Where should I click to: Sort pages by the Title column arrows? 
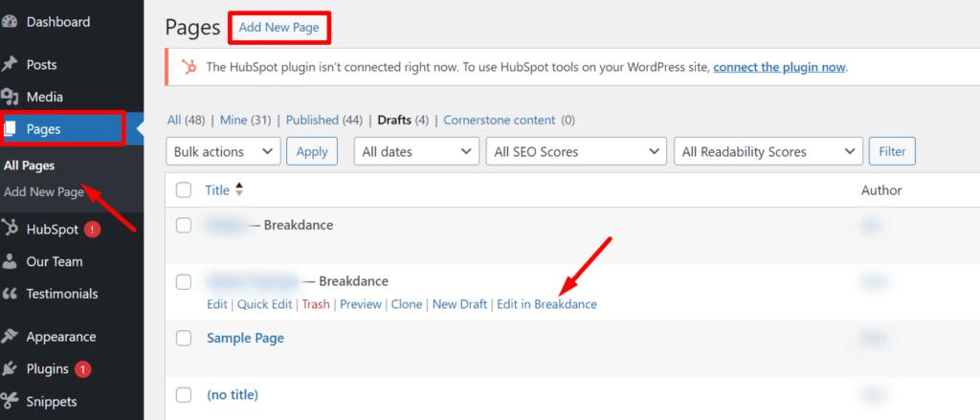coord(239,190)
